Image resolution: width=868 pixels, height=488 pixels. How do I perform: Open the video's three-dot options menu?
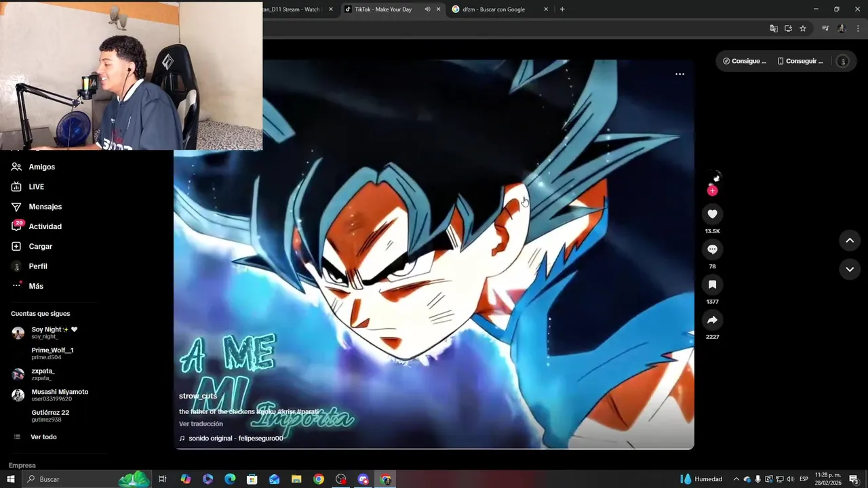click(679, 75)
